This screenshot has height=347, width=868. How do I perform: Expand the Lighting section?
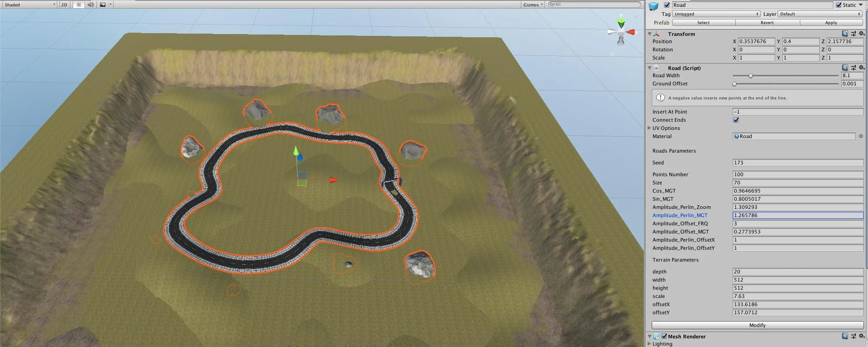tap(649, 344)
